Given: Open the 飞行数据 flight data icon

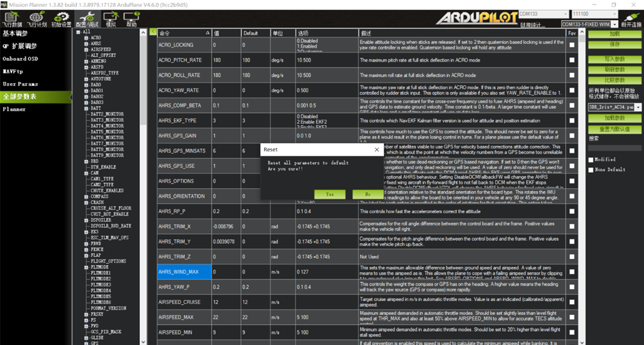Looking at the screenshot, I should (11, 18).
